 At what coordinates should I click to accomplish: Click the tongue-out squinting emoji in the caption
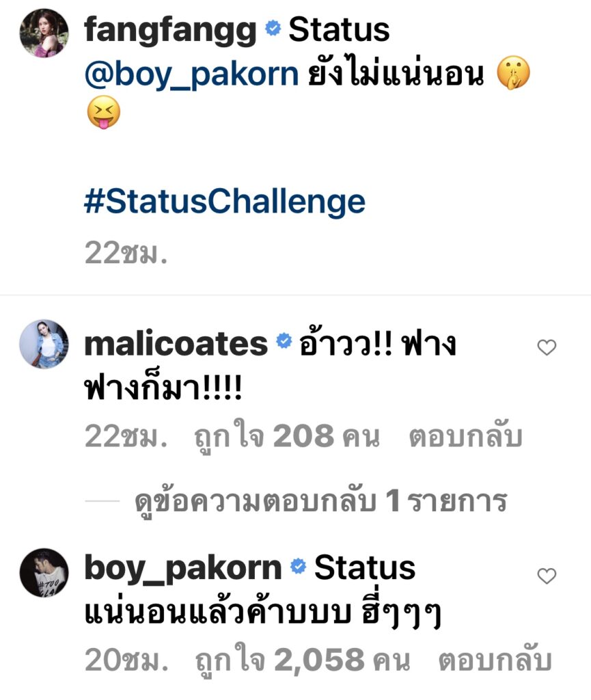[x=103, y=112]
